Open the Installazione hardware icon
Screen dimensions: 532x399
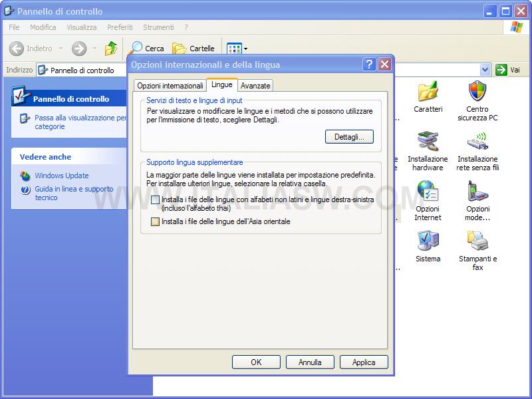(428, 141)
